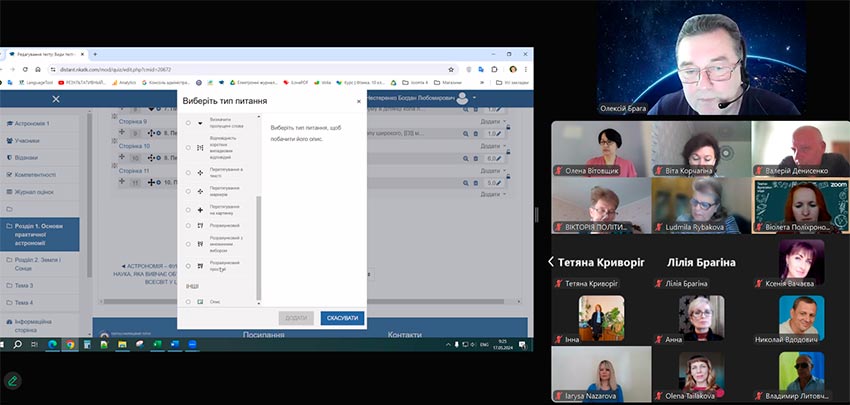The height and width of the screenshot is (405, 850).
Task: Click the 'Перетягування маркерів' question type icon
Action: pos(201,190)
